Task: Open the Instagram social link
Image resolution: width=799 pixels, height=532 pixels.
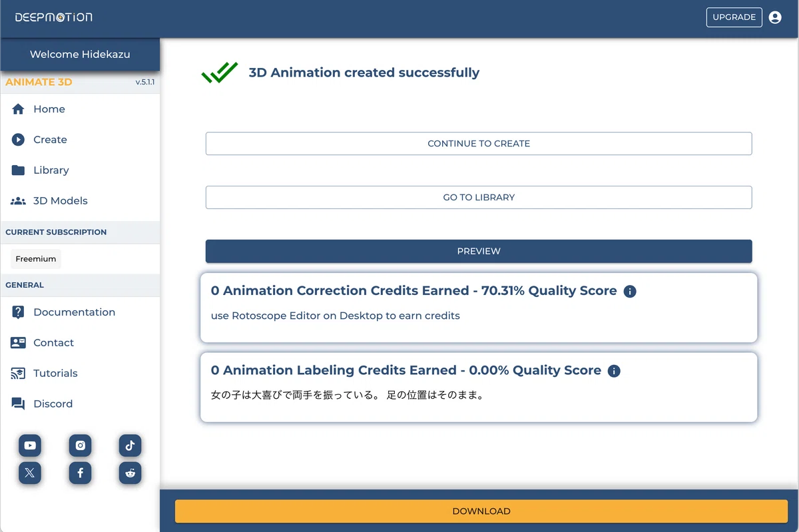Action: tap(80, 445)
